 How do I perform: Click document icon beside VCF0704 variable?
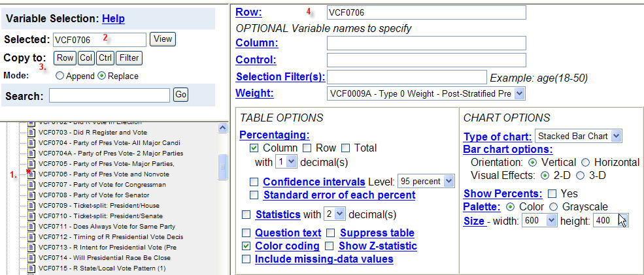pos(31,142)
